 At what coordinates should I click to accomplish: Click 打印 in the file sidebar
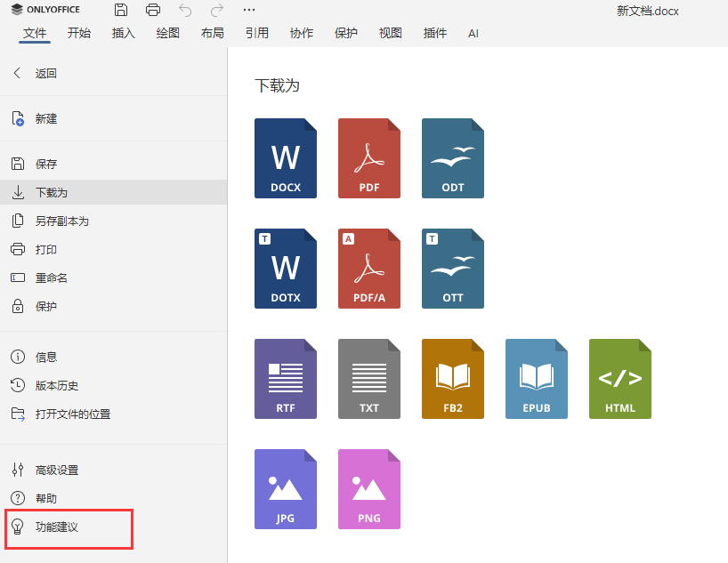click(113, 249)
